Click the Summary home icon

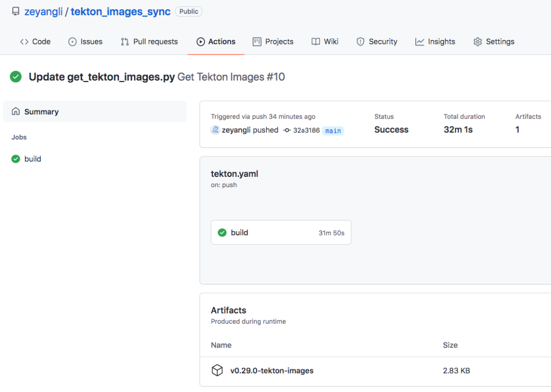click(x=16, y=112)
